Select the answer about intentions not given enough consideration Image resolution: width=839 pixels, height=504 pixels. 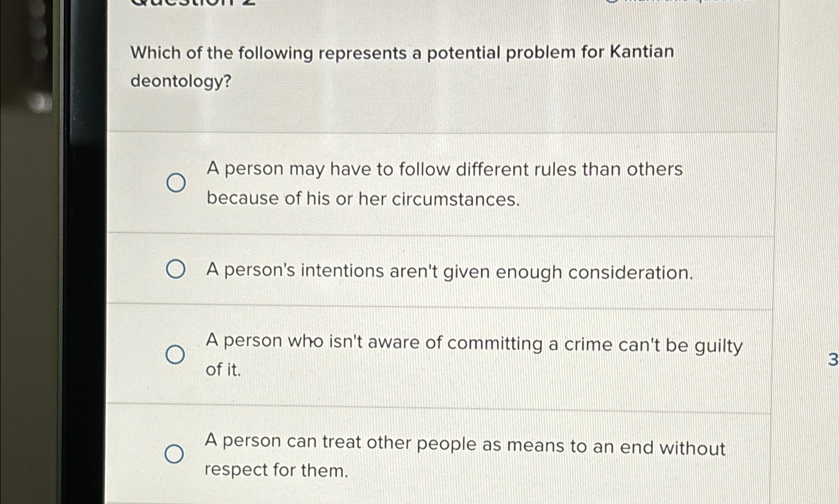tap(176, 270)
